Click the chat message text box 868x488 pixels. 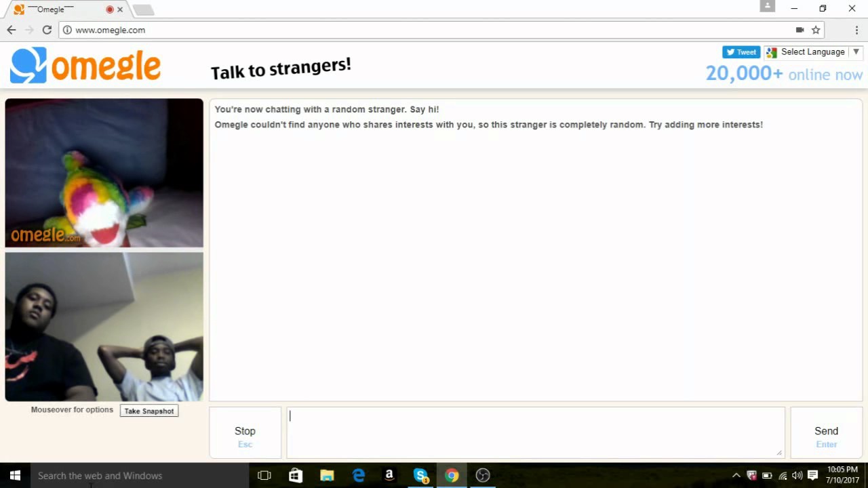point(536,432)
